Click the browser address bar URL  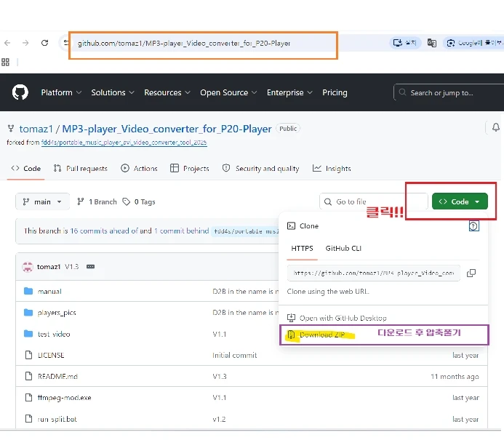[184, 43]
